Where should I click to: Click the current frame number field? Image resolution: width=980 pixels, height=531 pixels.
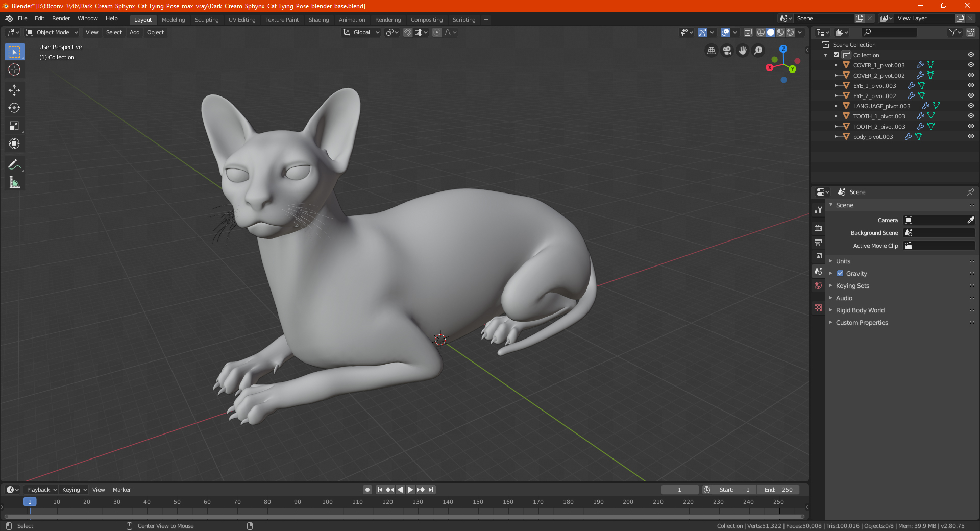point(679,490)
